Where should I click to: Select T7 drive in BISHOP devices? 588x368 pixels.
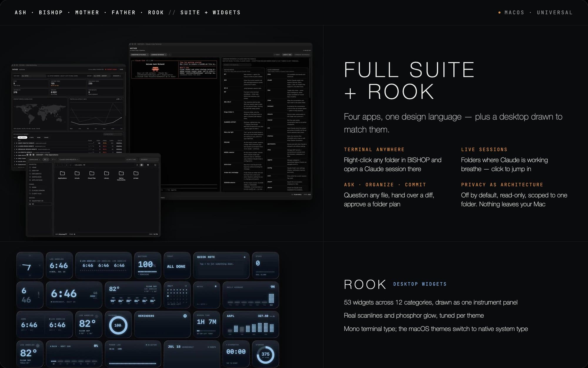coord(40,204)
